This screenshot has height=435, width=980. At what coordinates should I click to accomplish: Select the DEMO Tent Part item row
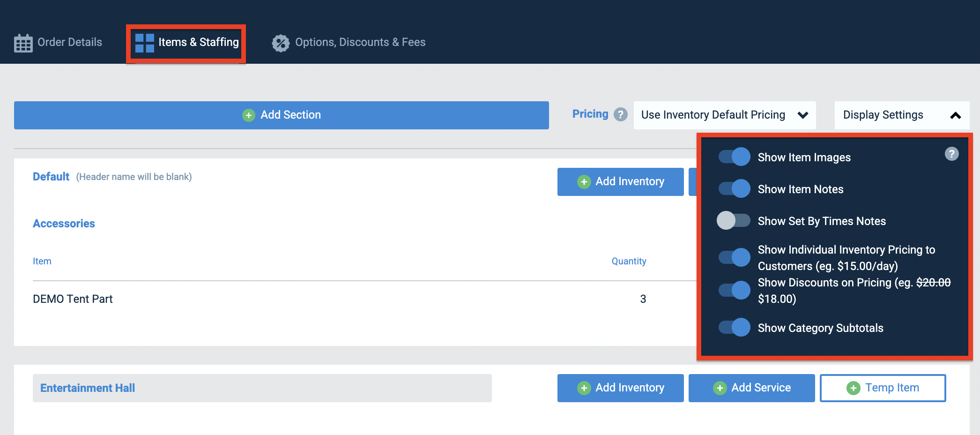364,299
